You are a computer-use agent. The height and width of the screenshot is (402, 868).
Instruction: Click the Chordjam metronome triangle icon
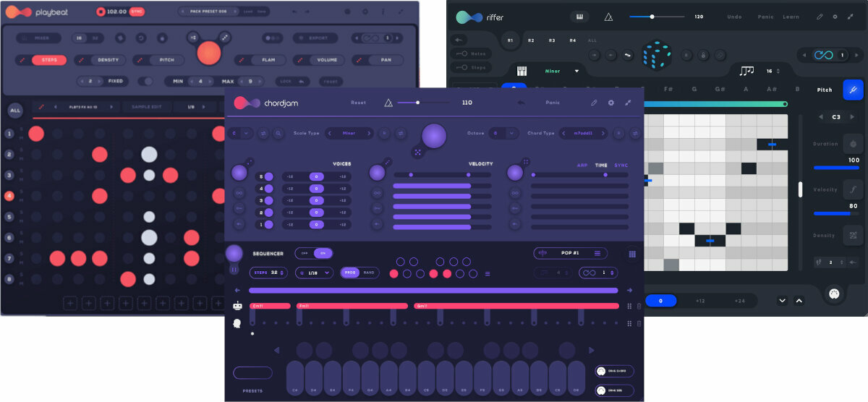click(388, 103)
